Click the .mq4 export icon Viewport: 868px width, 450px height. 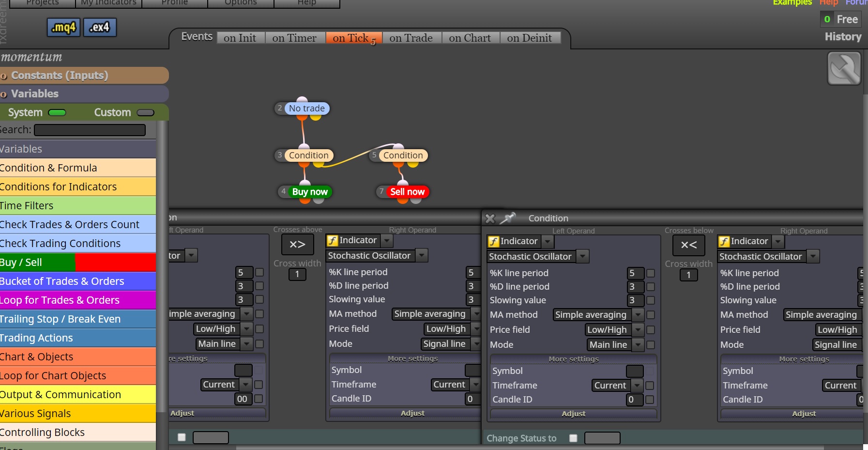(63, 28)
